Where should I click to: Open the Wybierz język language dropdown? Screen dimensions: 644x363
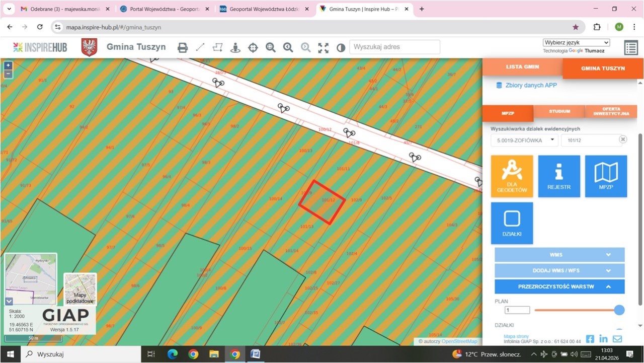[576, 43]
